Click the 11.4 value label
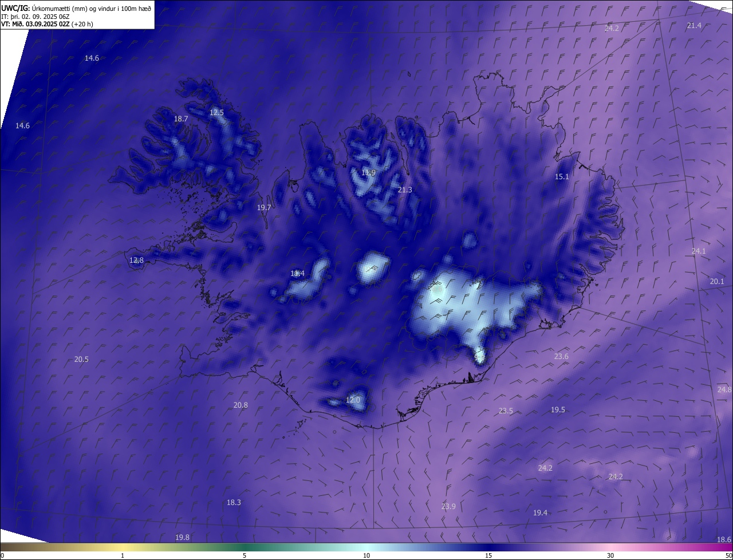The image size is (733, 560). tap(297, 274)
